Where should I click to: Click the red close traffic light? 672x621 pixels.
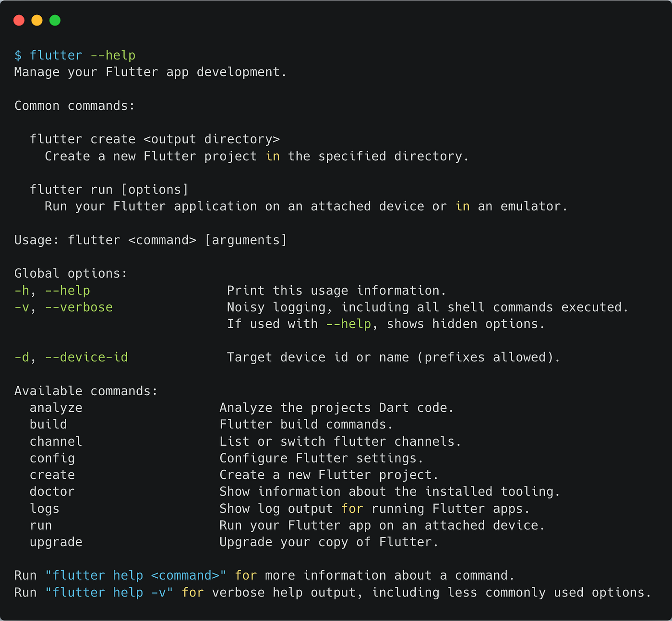click(19, 20)
